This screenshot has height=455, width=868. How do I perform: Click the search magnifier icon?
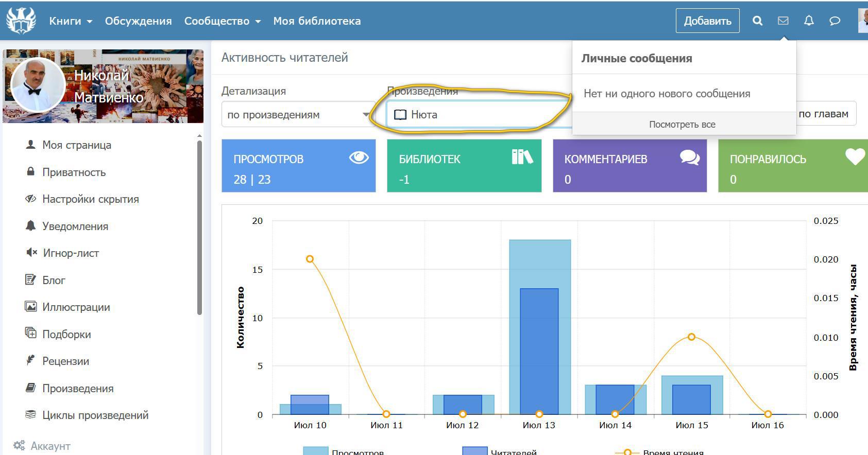click(757, 21)
